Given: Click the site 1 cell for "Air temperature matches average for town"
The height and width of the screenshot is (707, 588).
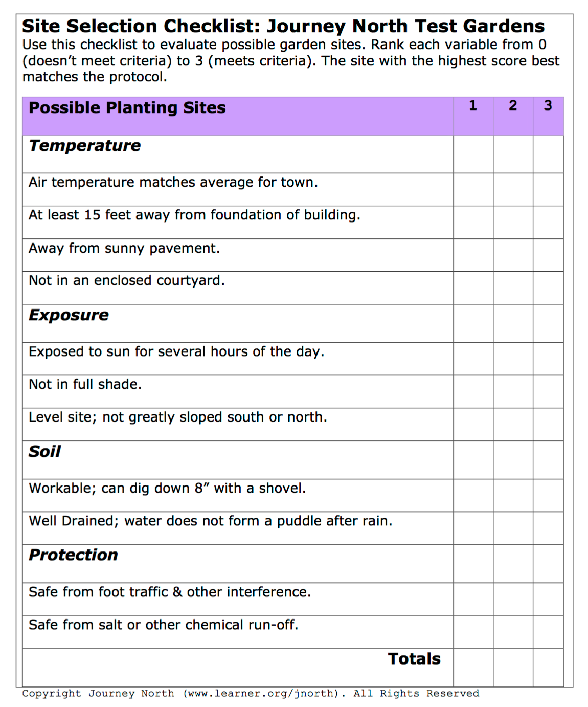Looking at the screenshot, I should 473,189.
